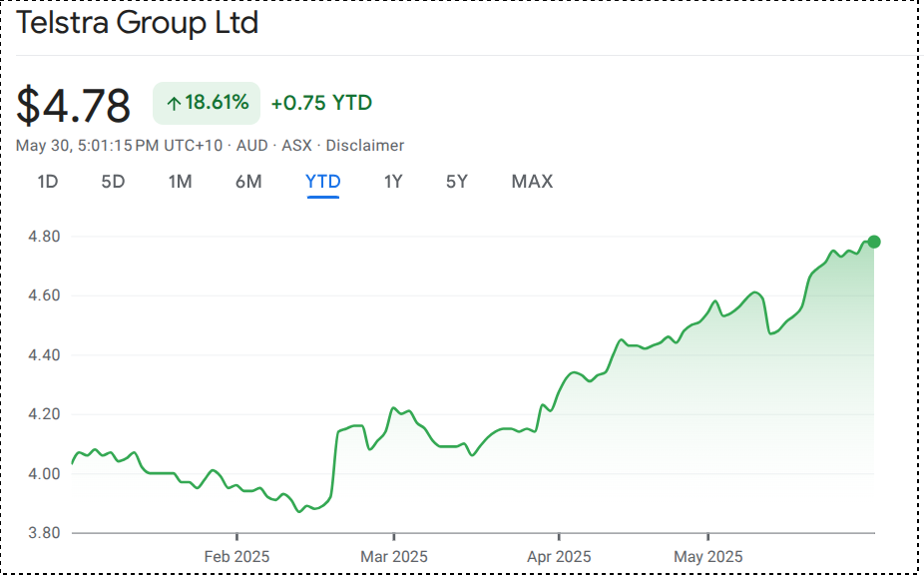
Task: Show the 1M chart range
Action: (x=180, y=182)
